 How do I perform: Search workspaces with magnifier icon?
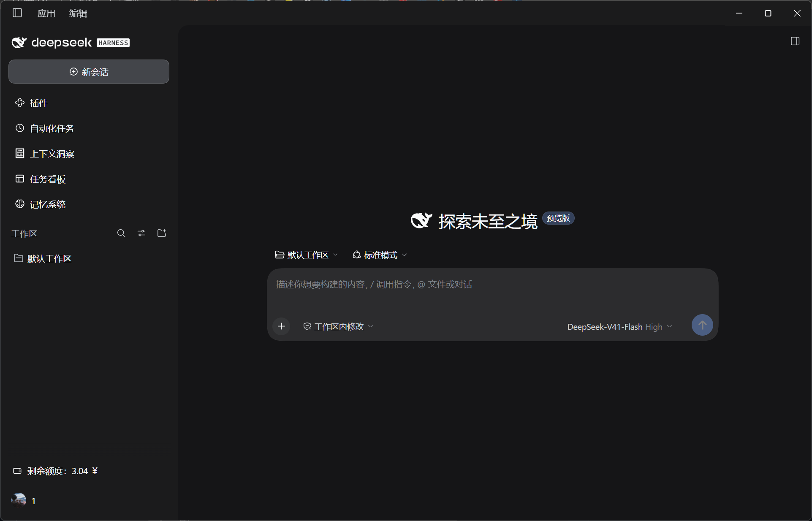point(121,233)
